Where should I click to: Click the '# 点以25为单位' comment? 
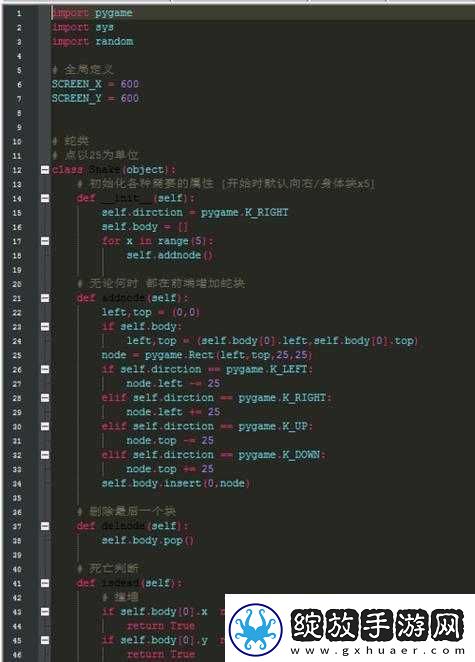(x=95, y=155)
